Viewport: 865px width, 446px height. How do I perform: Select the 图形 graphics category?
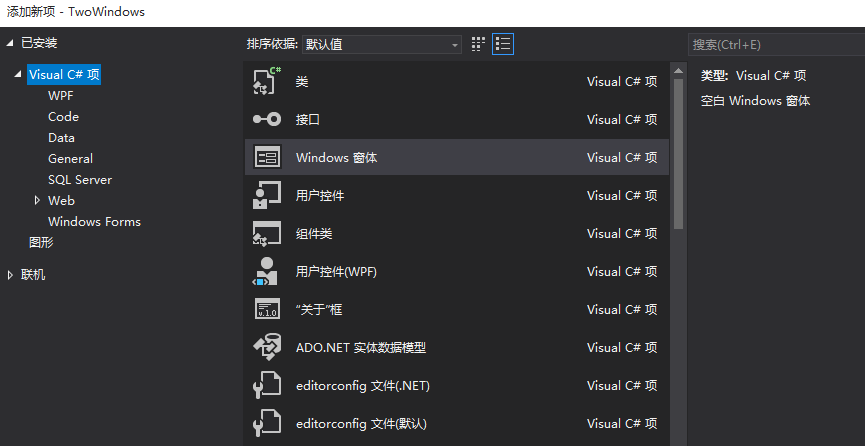coord(41,242)
